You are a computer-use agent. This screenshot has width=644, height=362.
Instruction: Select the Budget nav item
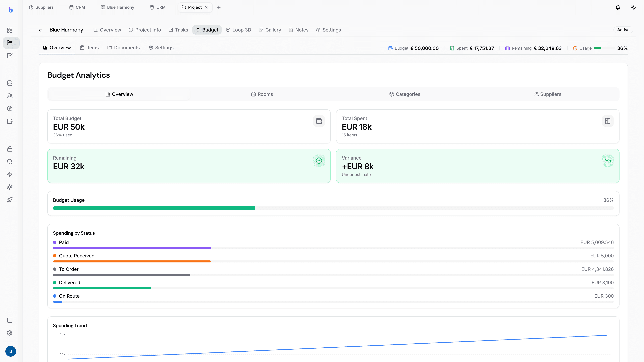coord(207,30)
